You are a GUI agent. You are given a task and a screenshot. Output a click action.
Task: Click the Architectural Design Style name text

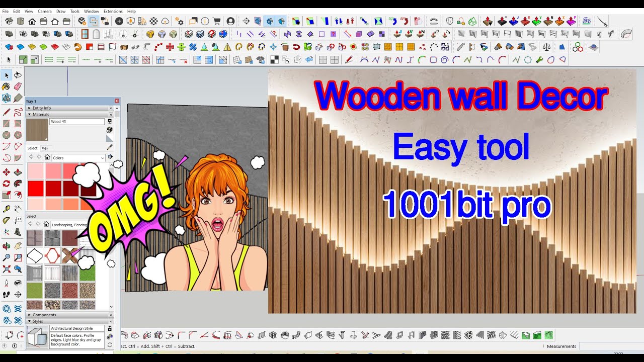click(x=72, y=328)
